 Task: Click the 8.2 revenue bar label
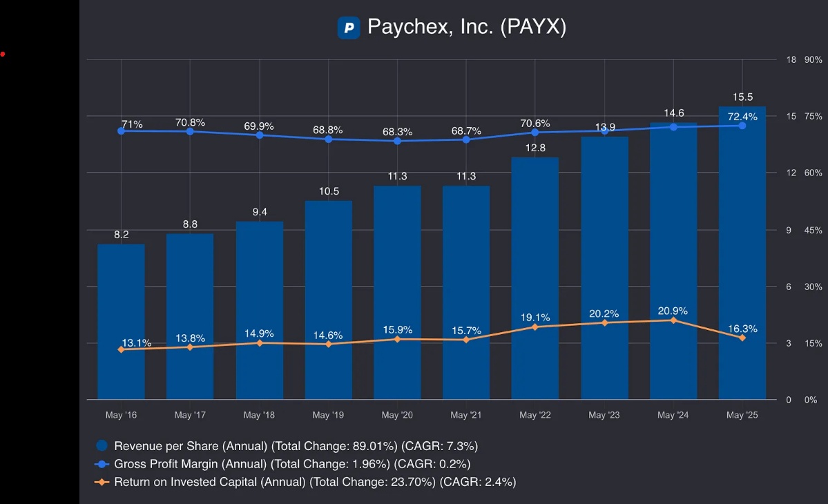(122, 234)
